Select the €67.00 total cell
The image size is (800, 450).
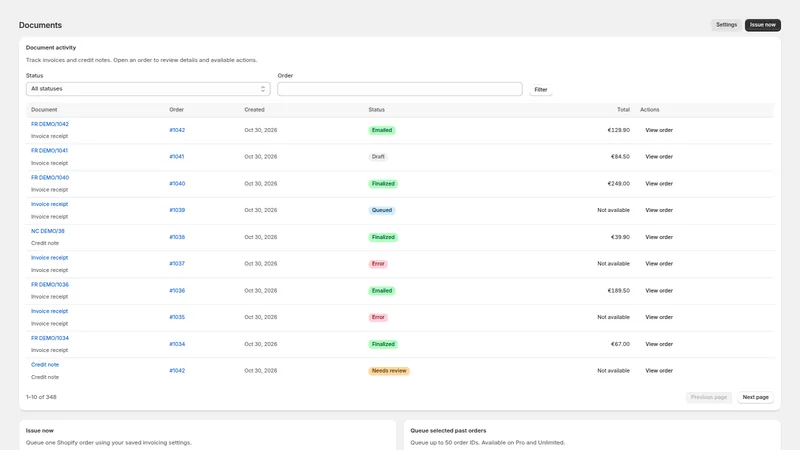(x=620, y=344)
